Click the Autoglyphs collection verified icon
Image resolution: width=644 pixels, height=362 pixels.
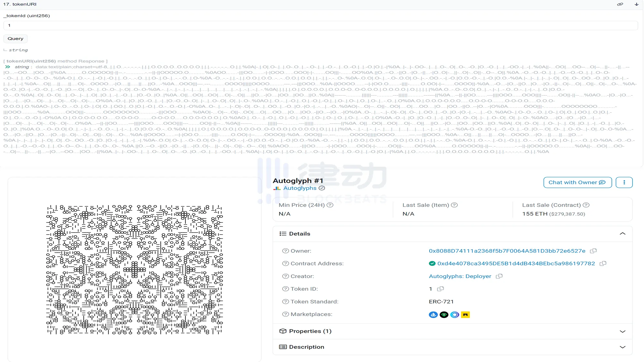[x=322, y=188]
